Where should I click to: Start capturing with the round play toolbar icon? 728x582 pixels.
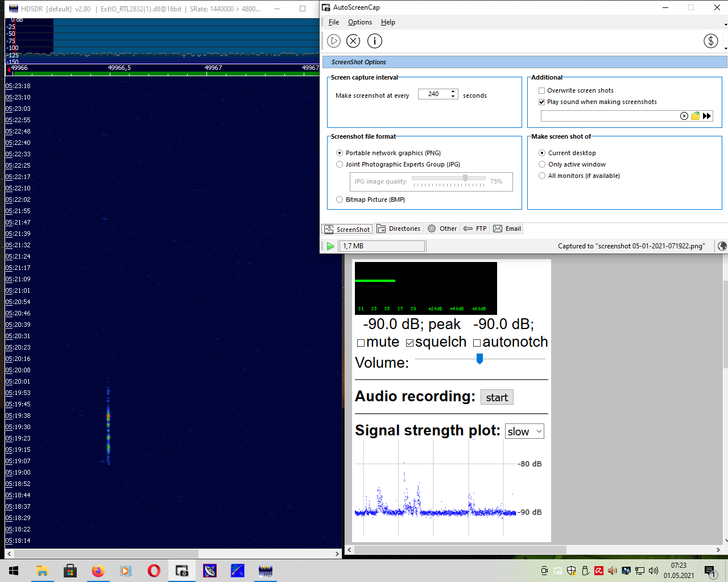[334, 41]
